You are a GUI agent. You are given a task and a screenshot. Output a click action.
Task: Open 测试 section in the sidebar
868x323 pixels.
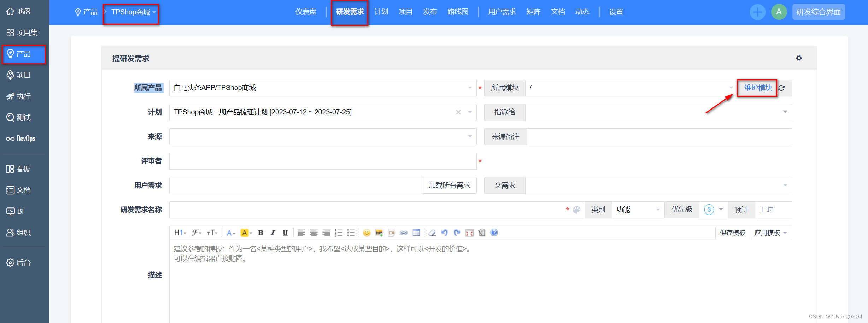pyautogui.click(x=19, y=117)
